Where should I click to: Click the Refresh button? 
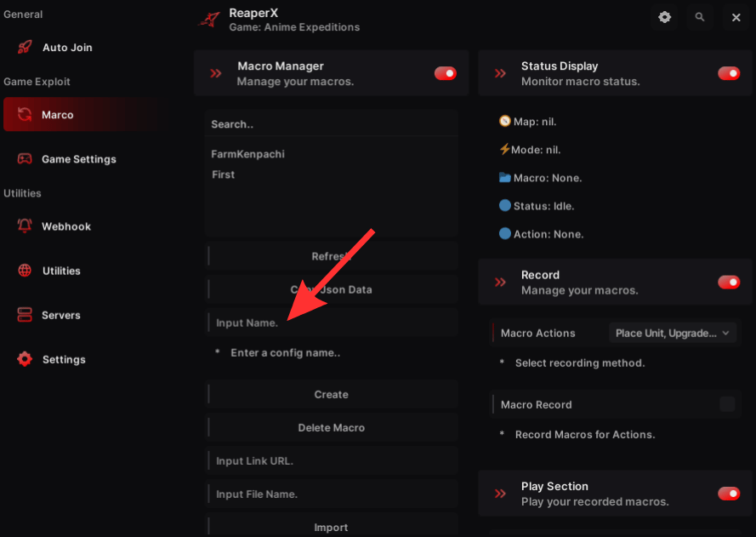(332, 256)
